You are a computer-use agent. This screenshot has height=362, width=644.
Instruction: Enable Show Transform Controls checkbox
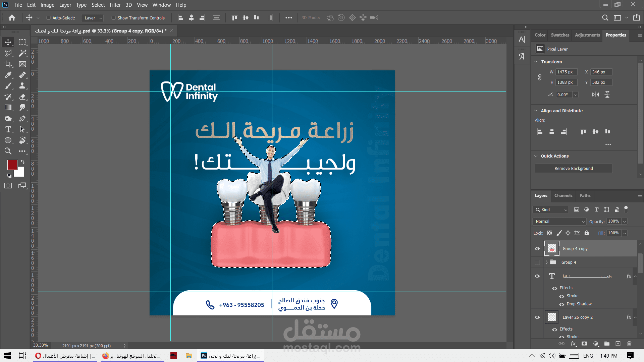coord(114,18)
